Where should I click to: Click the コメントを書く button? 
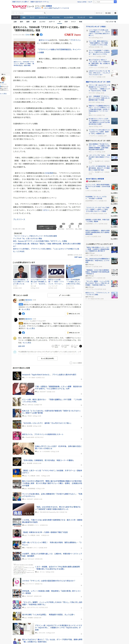65,295
